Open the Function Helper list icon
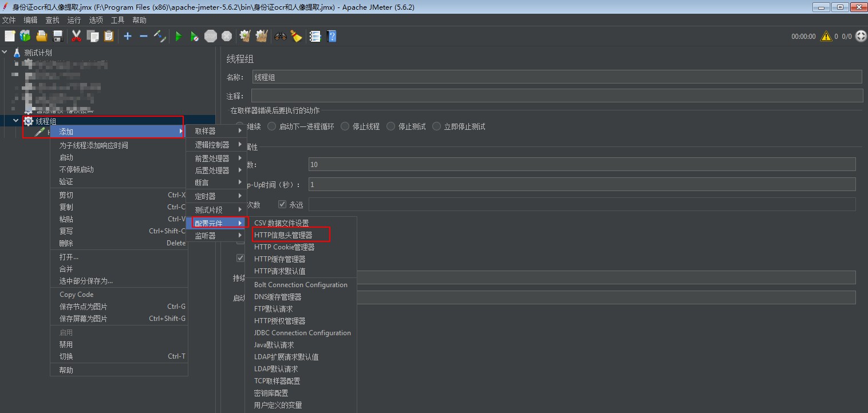868x413 pixels. (315, 36)
